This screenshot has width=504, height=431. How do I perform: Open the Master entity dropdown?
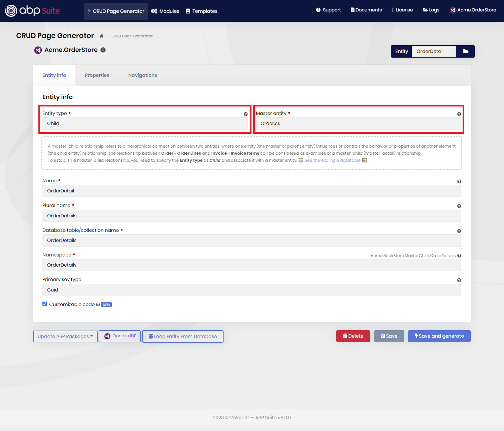click(x=358, y=123)
